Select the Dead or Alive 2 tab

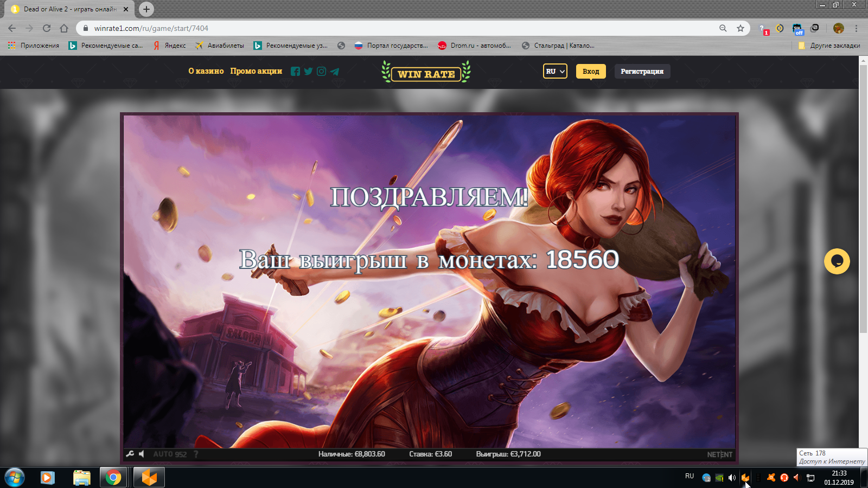tap(69, 9)
